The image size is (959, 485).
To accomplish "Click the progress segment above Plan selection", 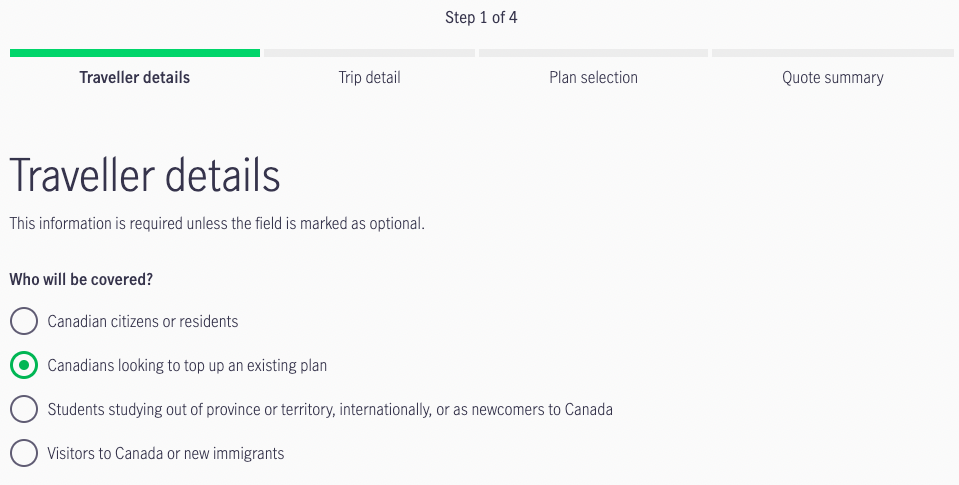I will (x=593, y=53).
